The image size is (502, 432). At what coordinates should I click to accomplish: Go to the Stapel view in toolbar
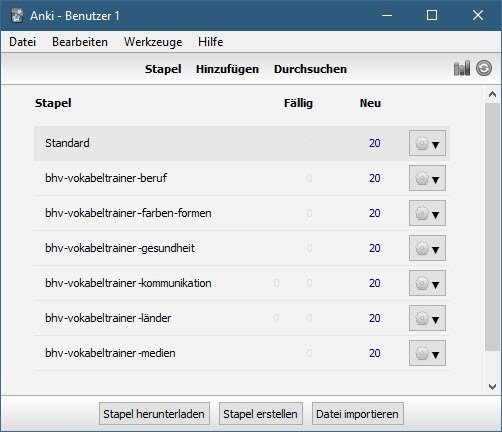[163, 69]
